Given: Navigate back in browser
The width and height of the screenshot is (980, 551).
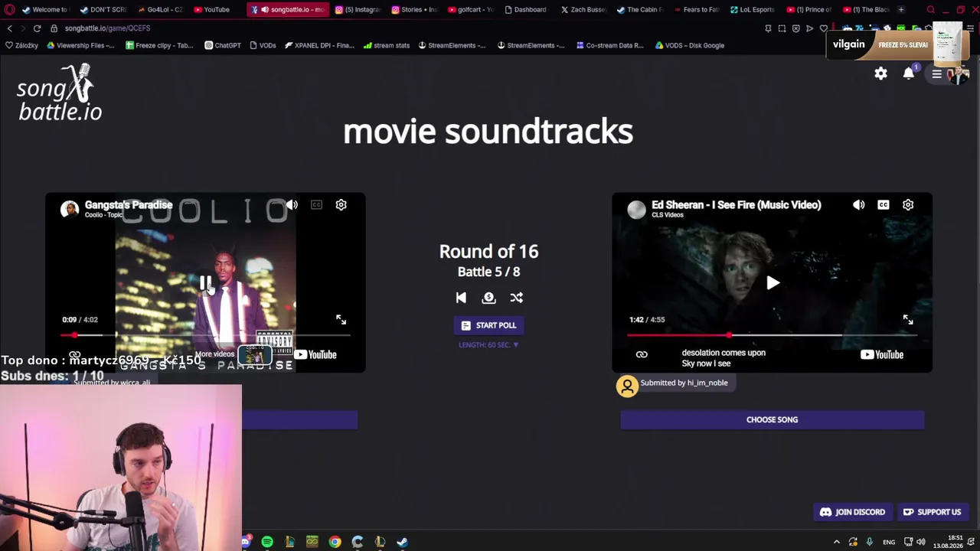Looking at the screenshot, I should [x=9, y=28].
